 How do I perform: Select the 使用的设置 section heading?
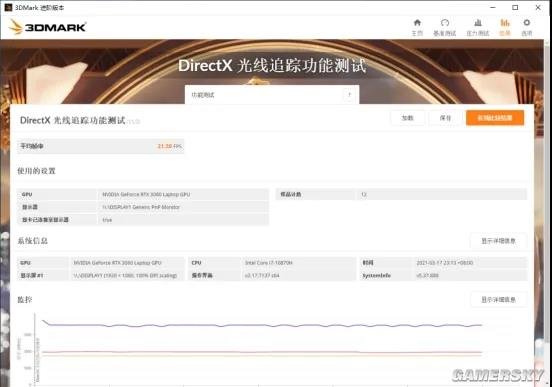37,171
